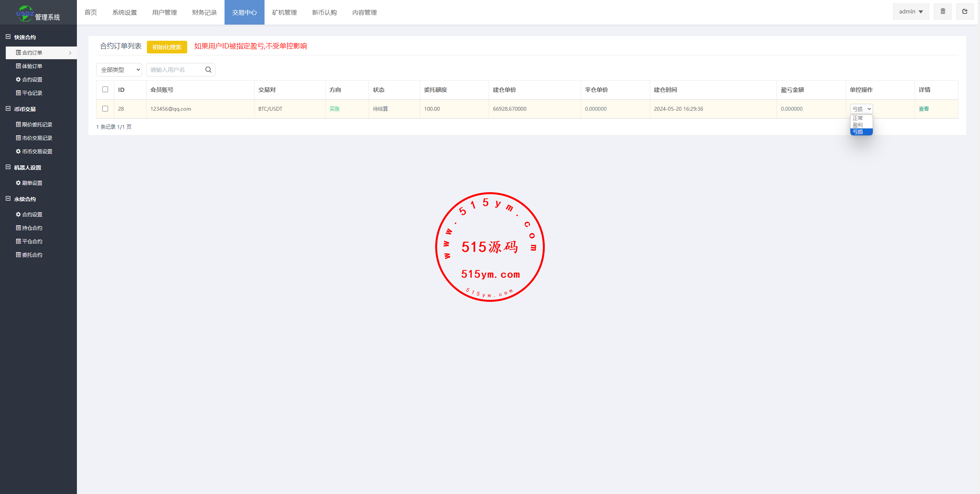Open 体验订单 list icon in sidebar

[x=18, y=66]
